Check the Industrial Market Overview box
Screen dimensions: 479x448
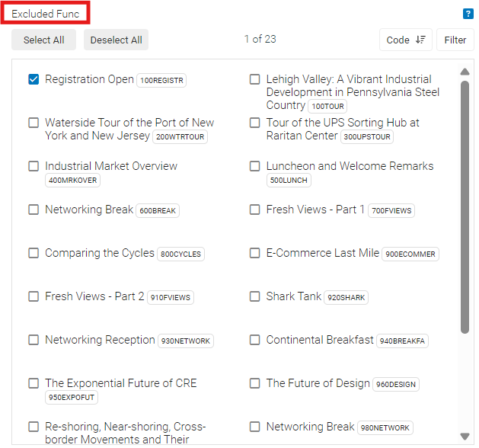click(34, 166)
